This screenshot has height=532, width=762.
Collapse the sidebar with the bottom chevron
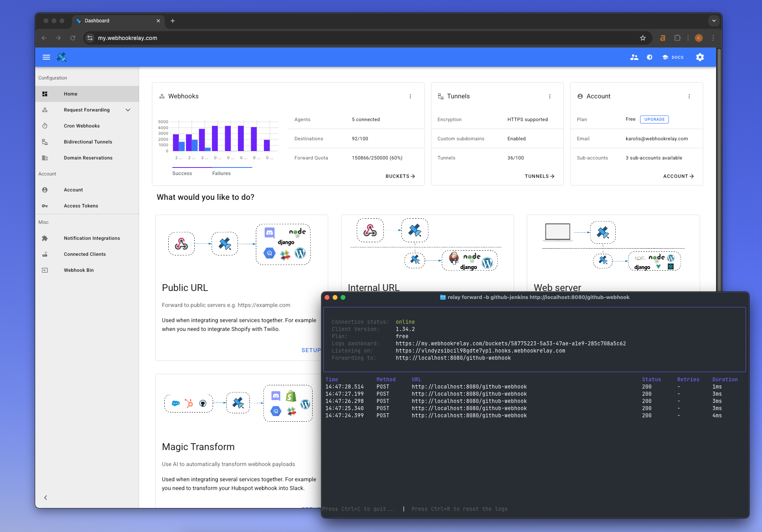(45, 497)
